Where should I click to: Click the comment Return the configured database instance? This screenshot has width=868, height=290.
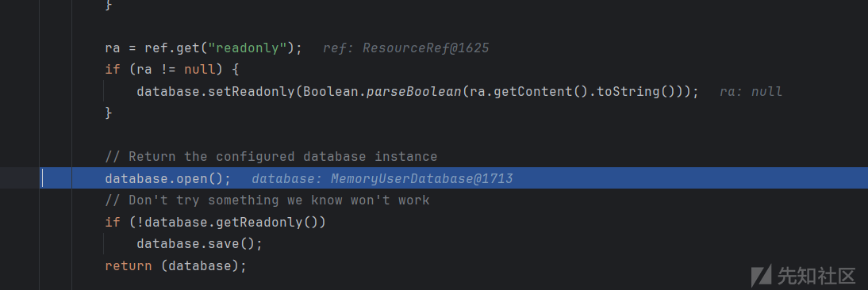pos(271,156)
